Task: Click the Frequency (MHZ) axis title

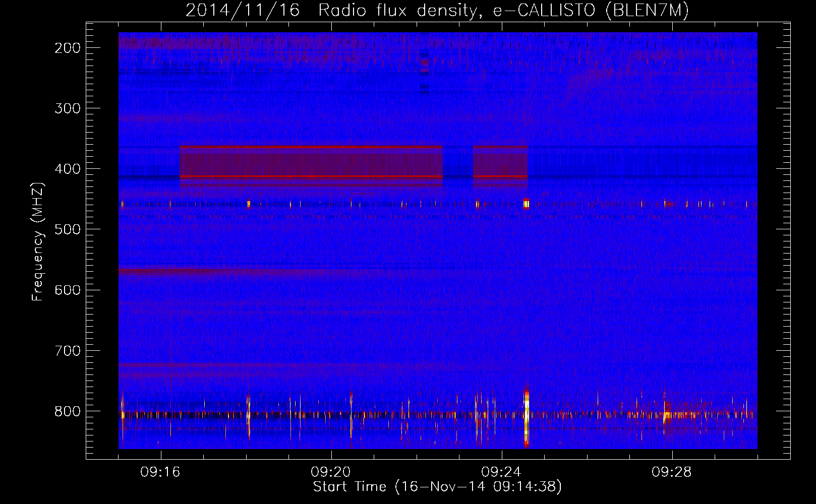Action: [x=38, y=241]
